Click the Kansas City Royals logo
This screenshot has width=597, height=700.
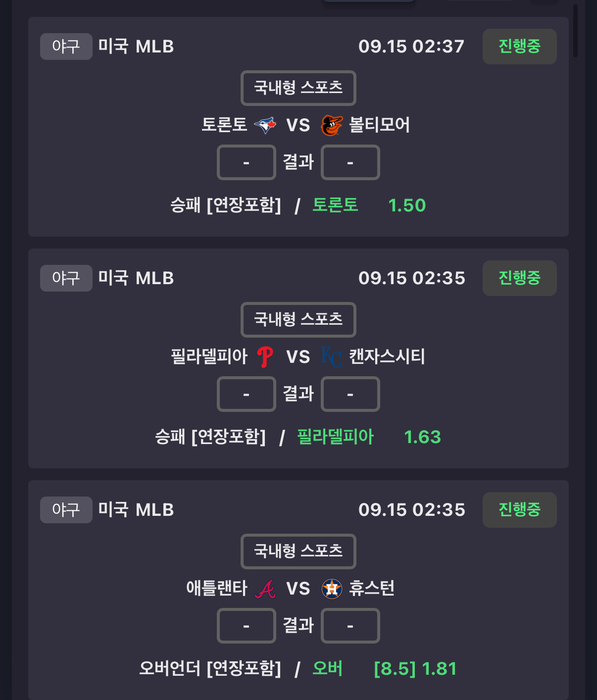click(331, 357)
